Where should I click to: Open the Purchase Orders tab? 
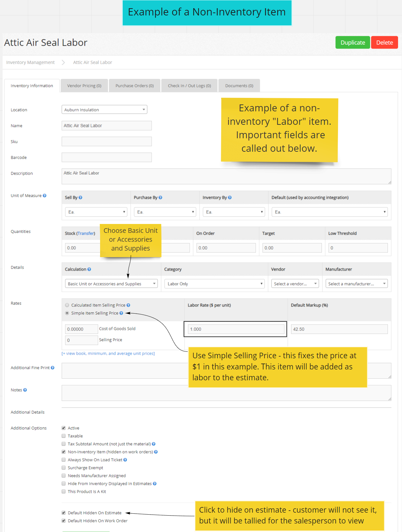tap(135, 86)
